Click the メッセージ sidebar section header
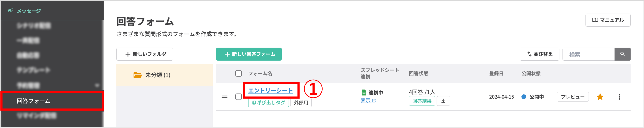644x128 pixels. click(x=29, y=11)
